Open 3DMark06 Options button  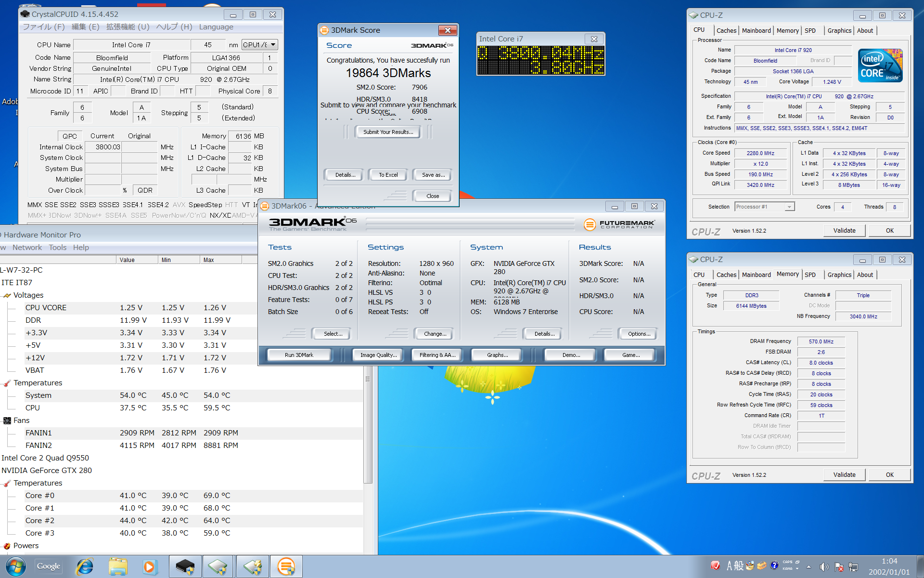click(639, 334)
